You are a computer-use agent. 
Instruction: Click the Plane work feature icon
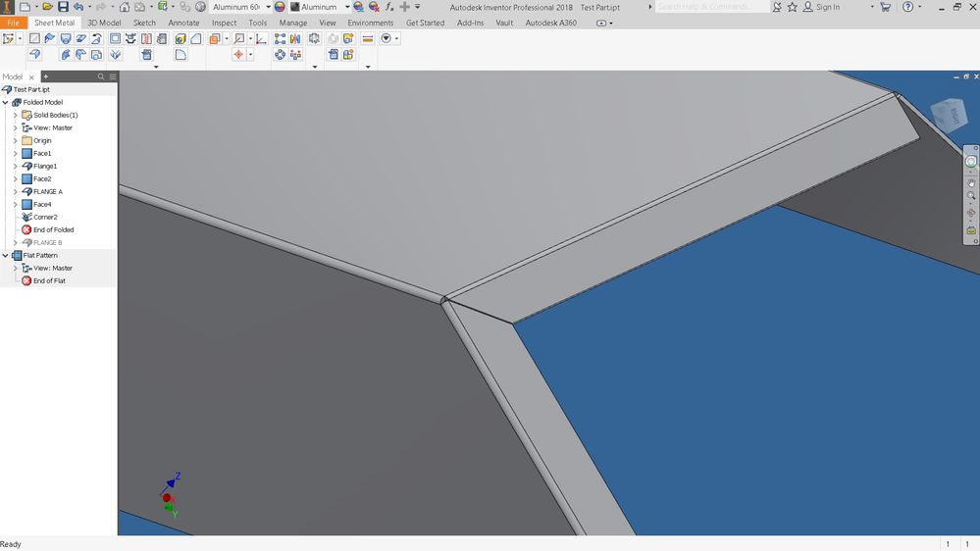(215, 39)
